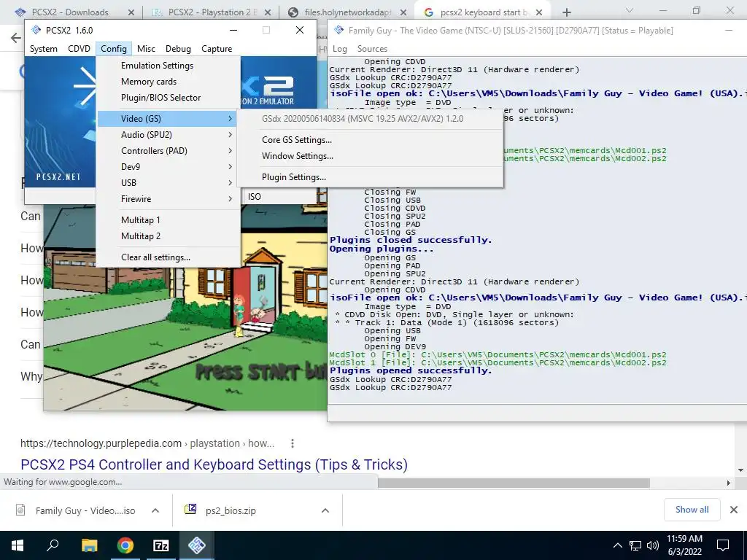Open the System menu in PCSX2
Screen dimensions: 747x560
(x=43, y=49)
